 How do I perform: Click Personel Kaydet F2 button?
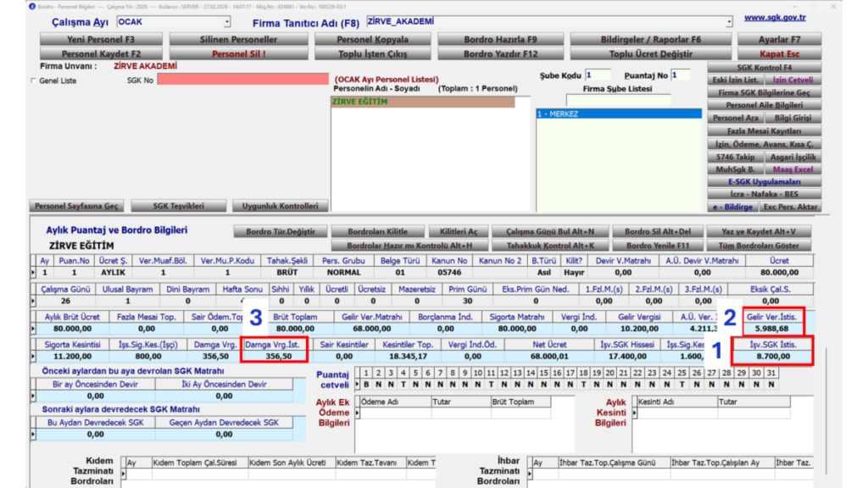[101, 53]
